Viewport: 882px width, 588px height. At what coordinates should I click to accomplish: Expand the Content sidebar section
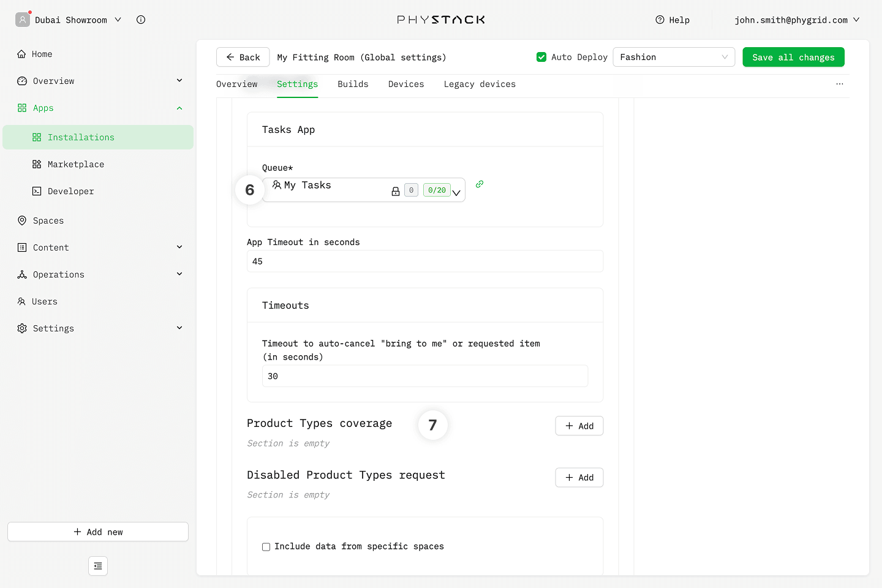[x=179, y=247]
